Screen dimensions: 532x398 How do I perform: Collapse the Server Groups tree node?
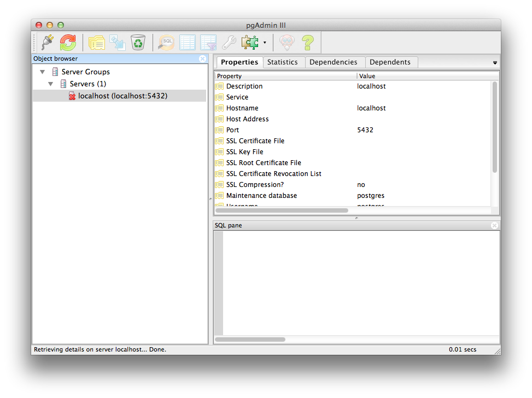(43, 72)
